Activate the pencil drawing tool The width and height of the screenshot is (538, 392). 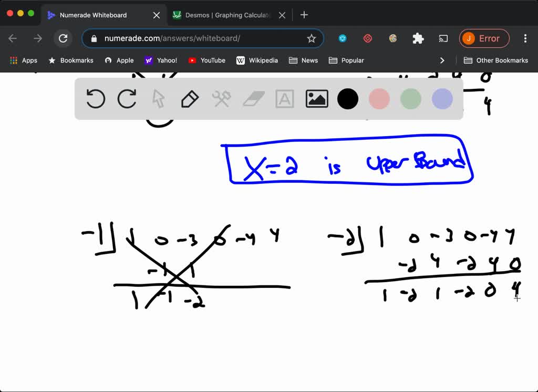[x=190, y=99]
